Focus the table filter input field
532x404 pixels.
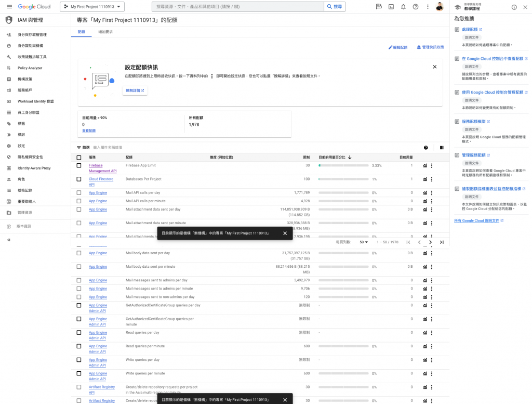coord(251,148)
